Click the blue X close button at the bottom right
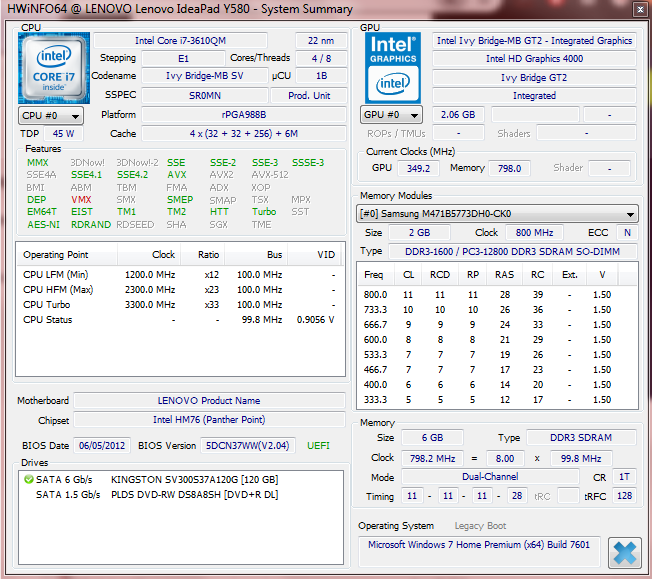This screenshot has width=652, height=579. pos(624,553)
